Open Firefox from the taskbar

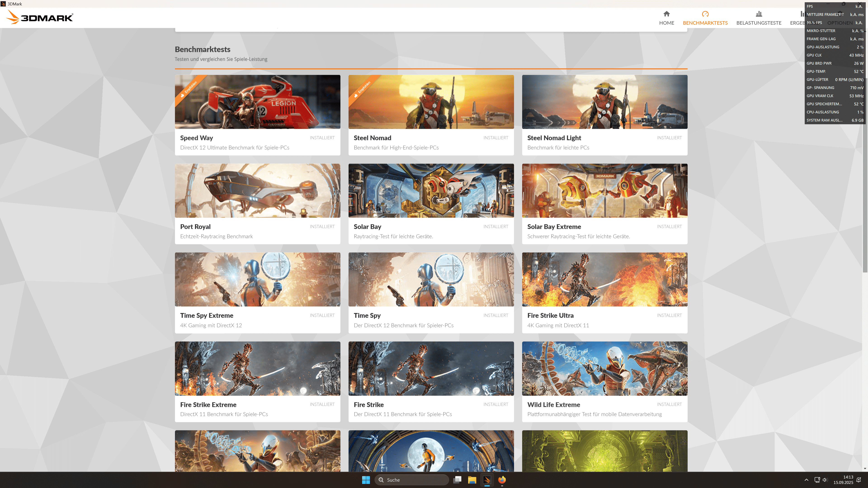502,480
